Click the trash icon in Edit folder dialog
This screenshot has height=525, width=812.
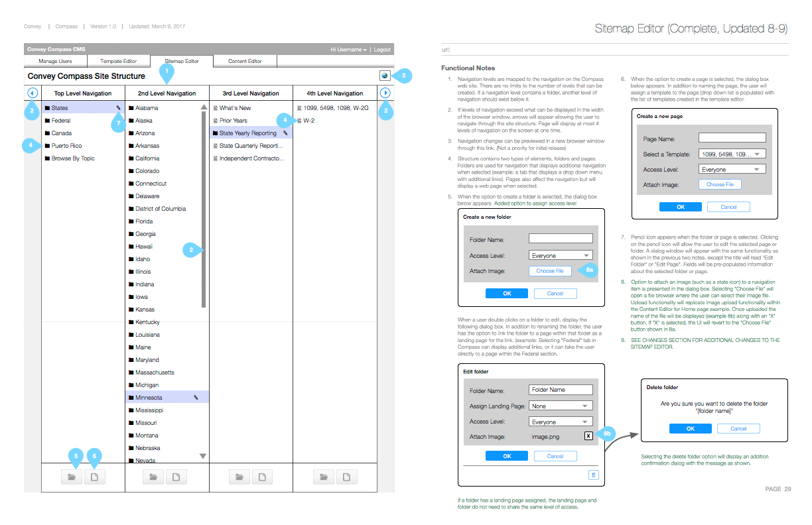[x=594, y=475]
